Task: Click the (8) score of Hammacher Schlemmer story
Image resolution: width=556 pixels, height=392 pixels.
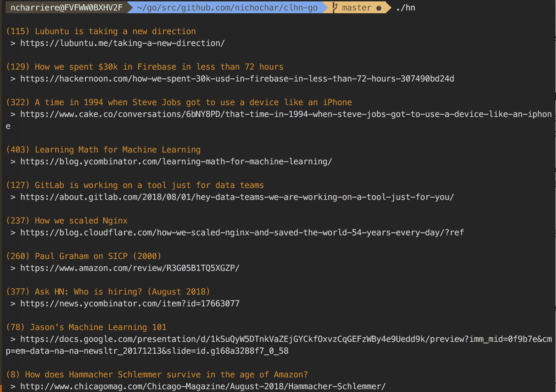Action: tap(13, 375)
